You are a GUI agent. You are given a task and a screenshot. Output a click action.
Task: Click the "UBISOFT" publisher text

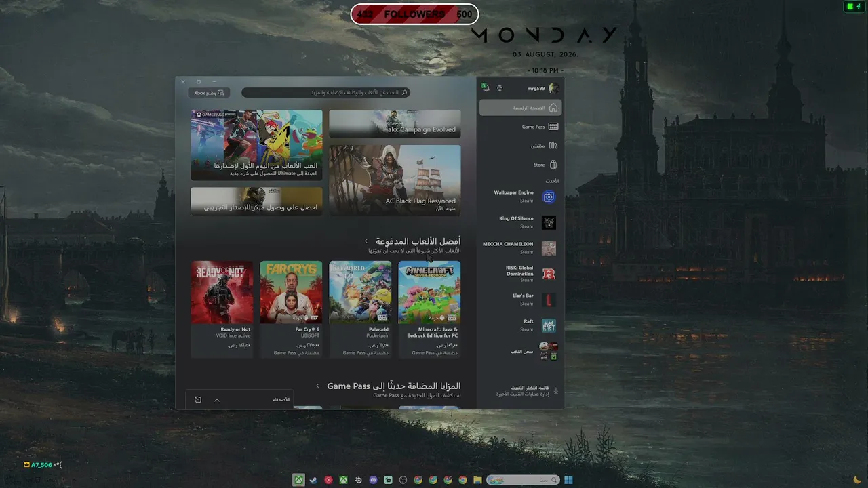tap(309, 335)
